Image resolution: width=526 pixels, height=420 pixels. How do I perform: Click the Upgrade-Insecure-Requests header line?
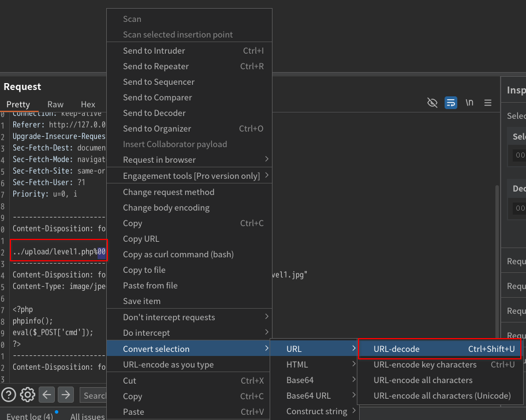pos(59,136)
